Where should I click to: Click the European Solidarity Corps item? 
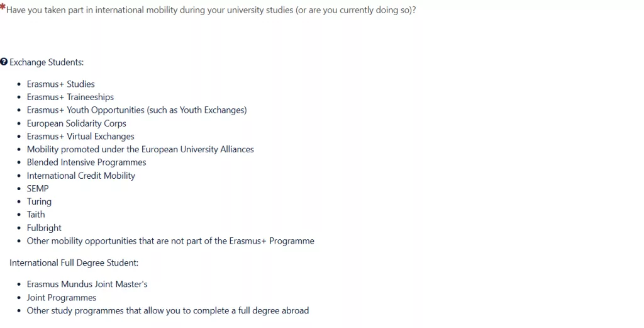(76, 123)
